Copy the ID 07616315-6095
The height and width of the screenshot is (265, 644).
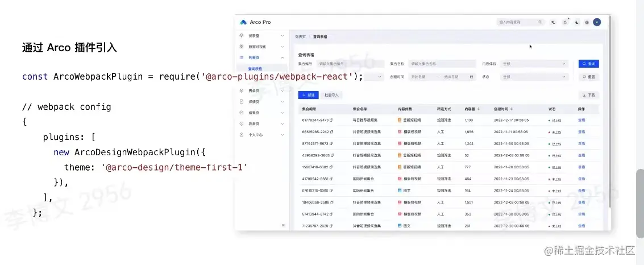pyautogui.click(x=331, y=191)
